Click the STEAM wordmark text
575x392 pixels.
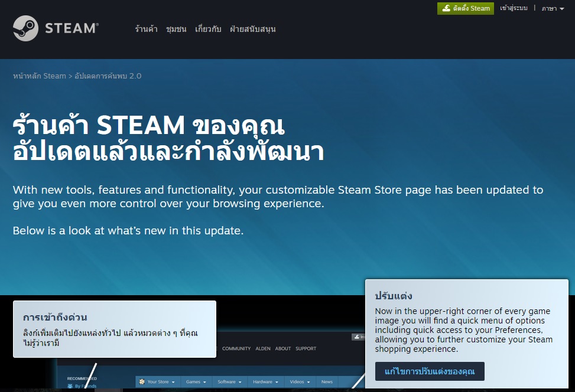click(x=72, y=28)
